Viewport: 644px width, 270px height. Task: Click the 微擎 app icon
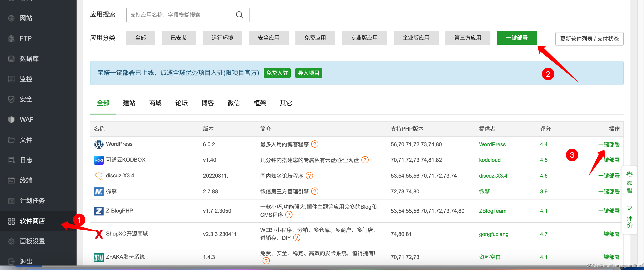(99, 191)
